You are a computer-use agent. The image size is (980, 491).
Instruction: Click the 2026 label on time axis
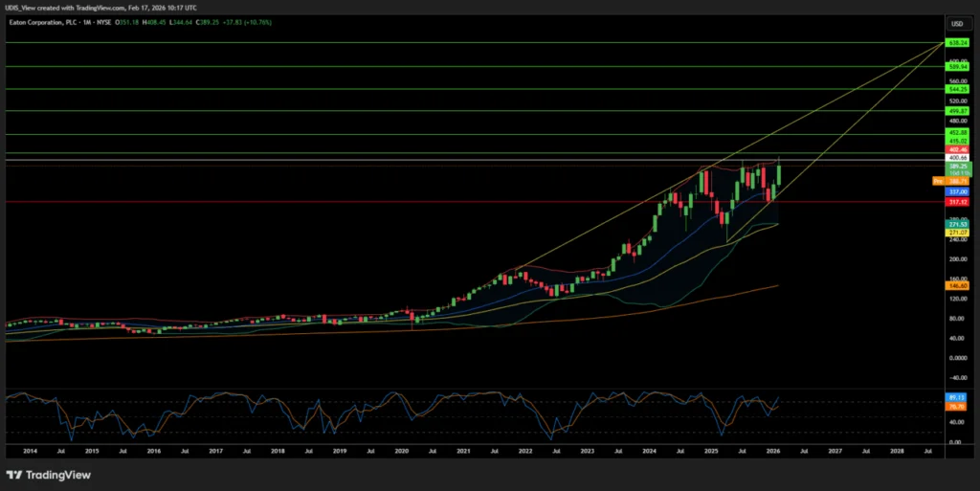click(x=773, y=451)
